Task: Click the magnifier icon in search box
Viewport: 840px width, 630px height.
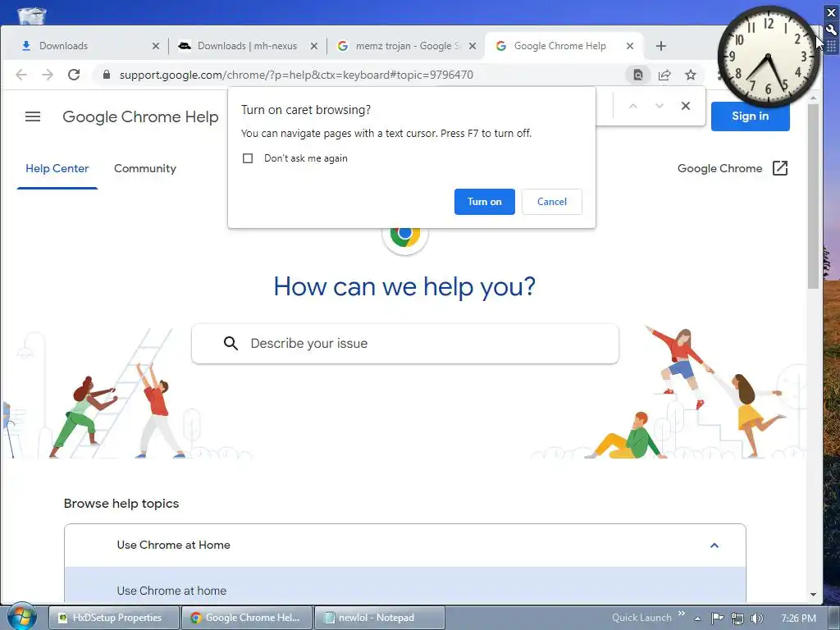Action: [231, 344]
